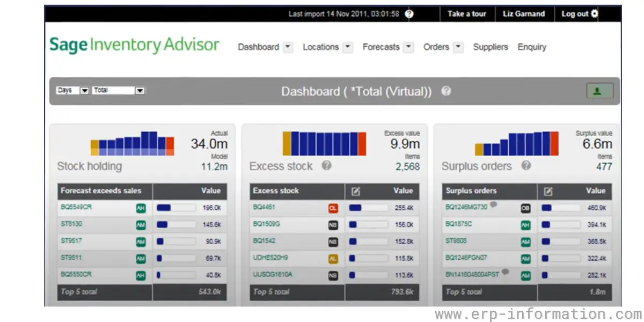Open item BQ5549CR link
644x322 pixels.
point(76,207)
